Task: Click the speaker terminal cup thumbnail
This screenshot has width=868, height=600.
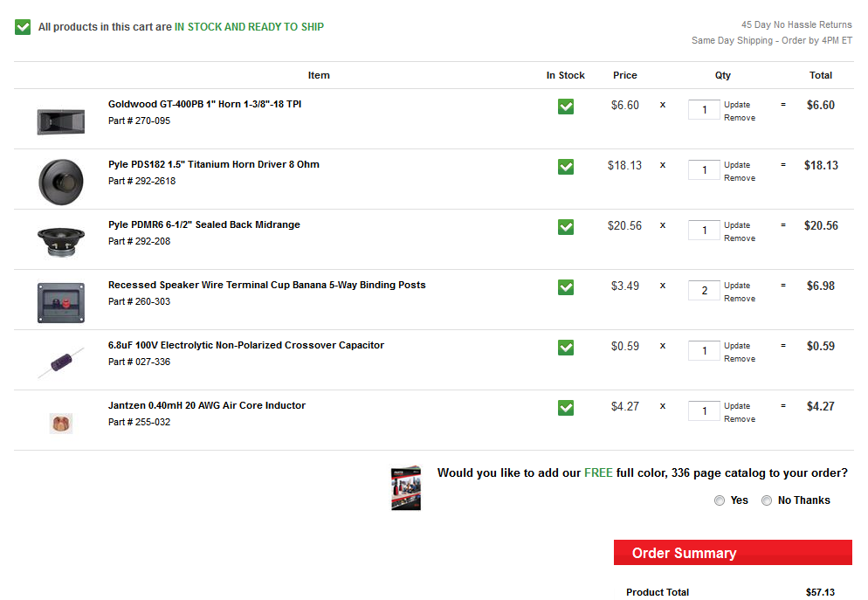Action: tap(61, 303)
